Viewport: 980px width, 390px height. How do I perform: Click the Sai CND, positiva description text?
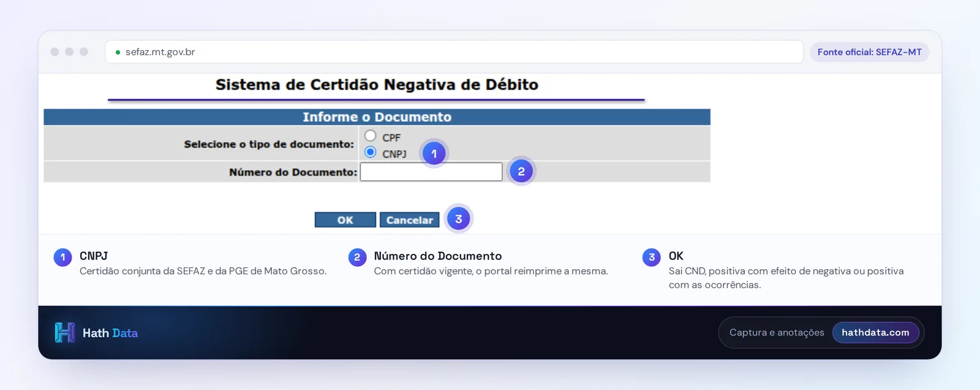786,278
